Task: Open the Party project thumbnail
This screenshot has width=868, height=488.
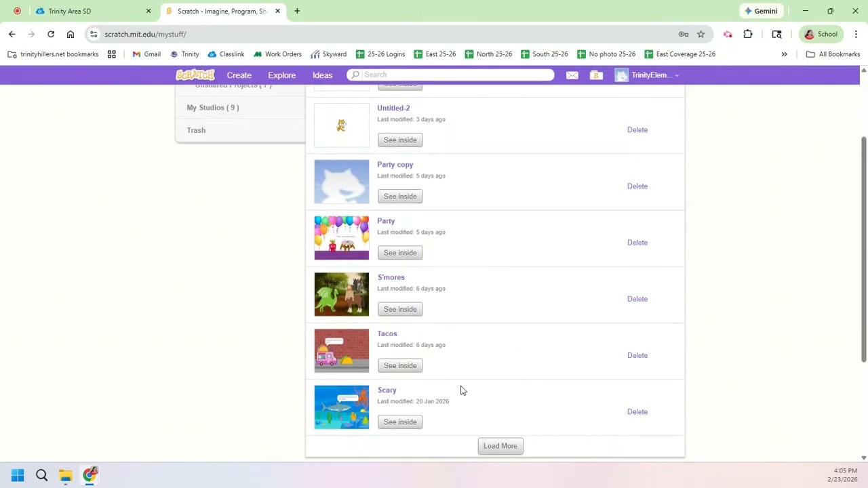Action: pos(342,238)
